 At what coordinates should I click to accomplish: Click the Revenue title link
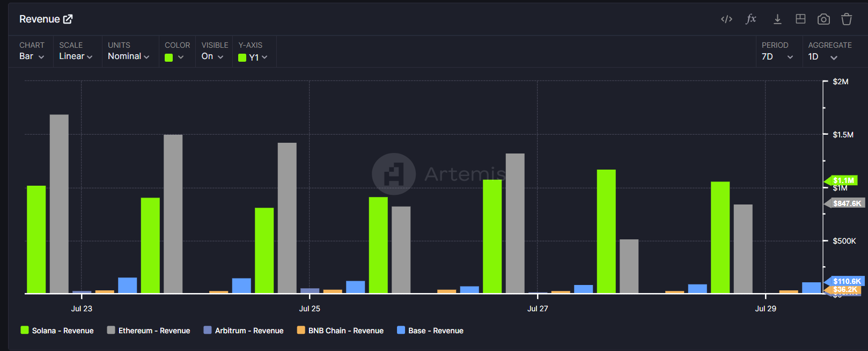[40, 19]
